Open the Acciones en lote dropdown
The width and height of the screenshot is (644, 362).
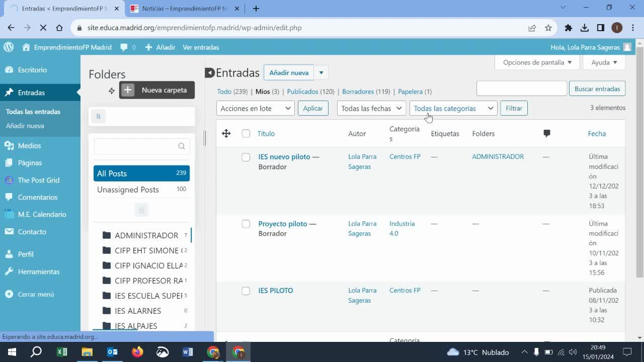255,108
